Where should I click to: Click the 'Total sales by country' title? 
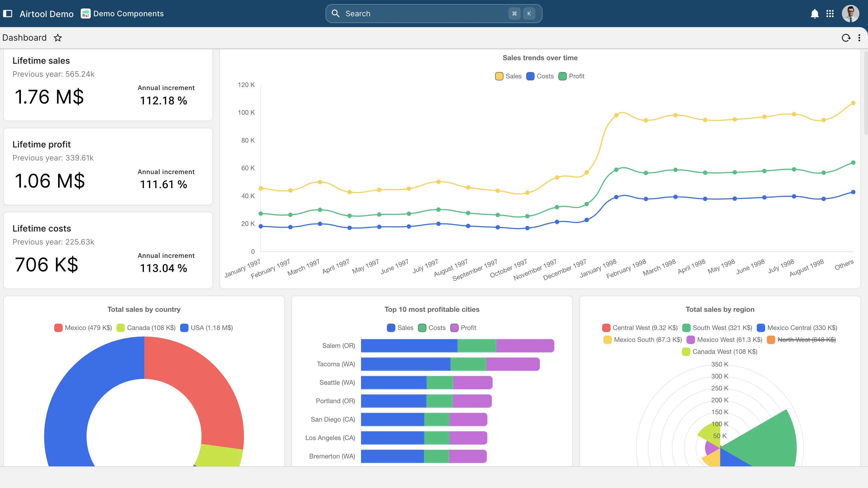coord(144,310)
